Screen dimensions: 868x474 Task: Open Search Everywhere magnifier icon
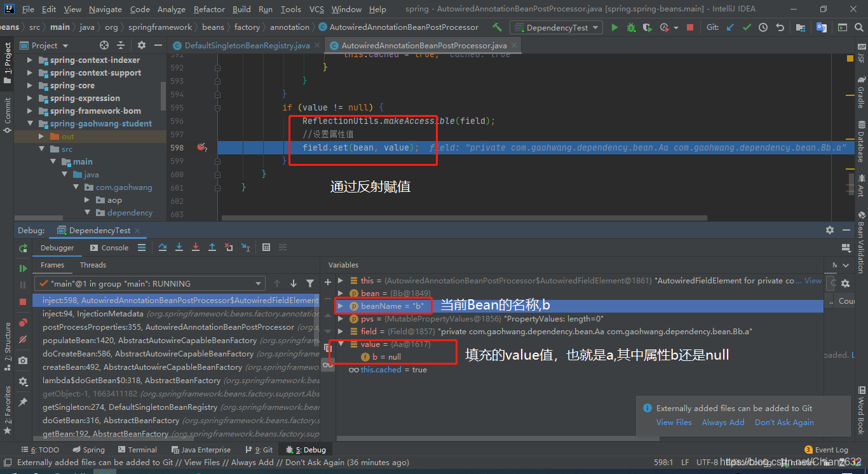(x=858, y=27)
